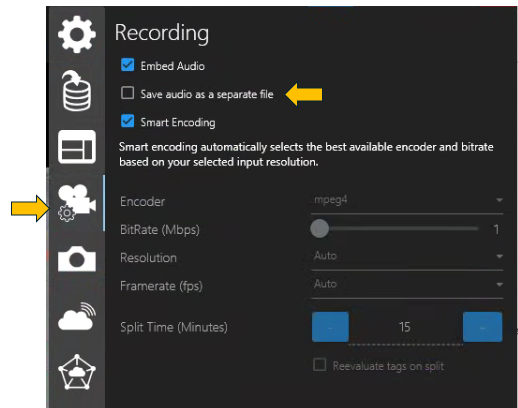Open the cloud network pentagon icon
Screen dimensions: 518x408
[x=77, y=372]
